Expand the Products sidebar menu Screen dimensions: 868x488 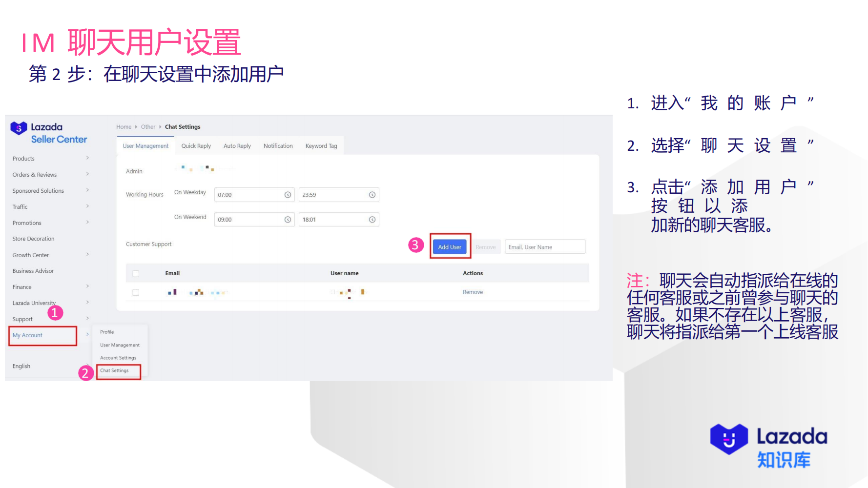point(50,159)
